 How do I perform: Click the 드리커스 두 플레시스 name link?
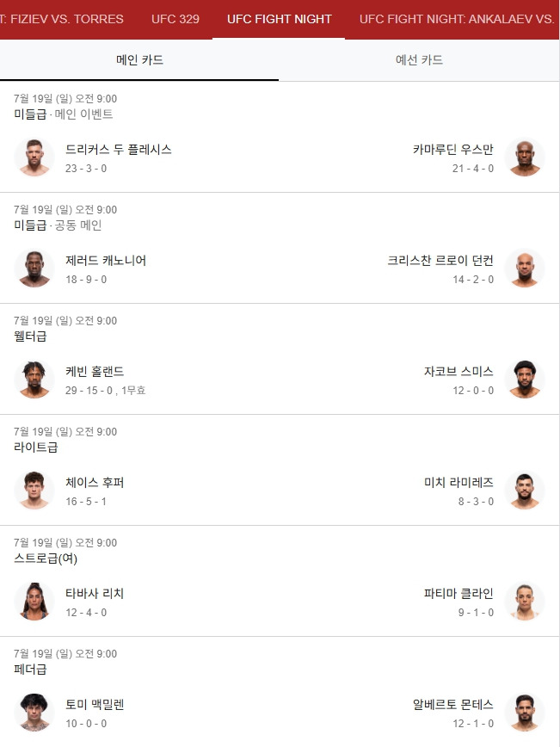(x=119, y=150)
